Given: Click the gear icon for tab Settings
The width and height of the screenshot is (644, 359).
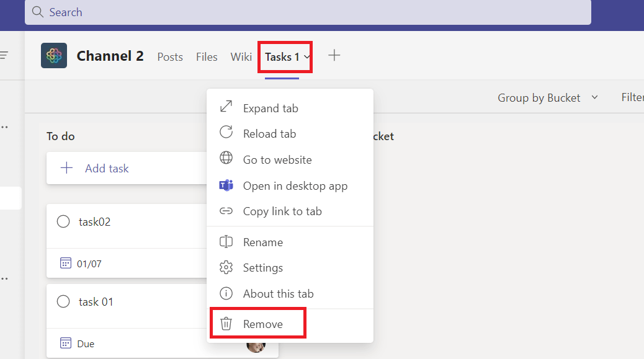Looking at the screenshot, I should point(226,267).
